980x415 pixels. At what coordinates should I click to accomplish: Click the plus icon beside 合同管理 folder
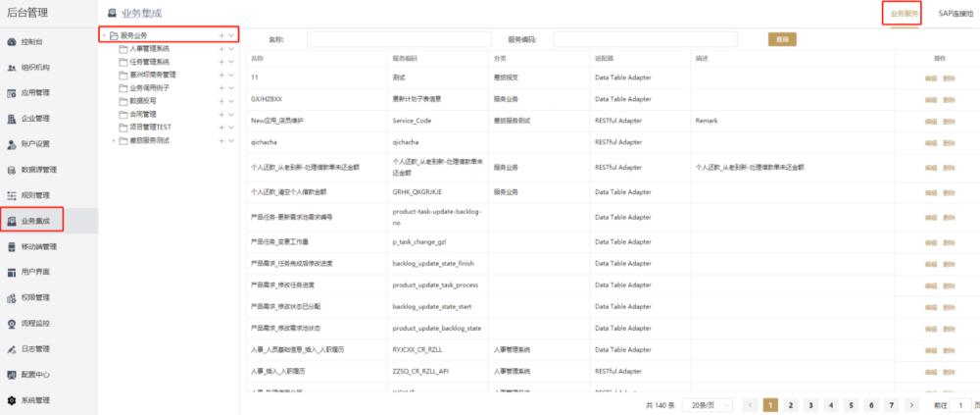(221, 114)
